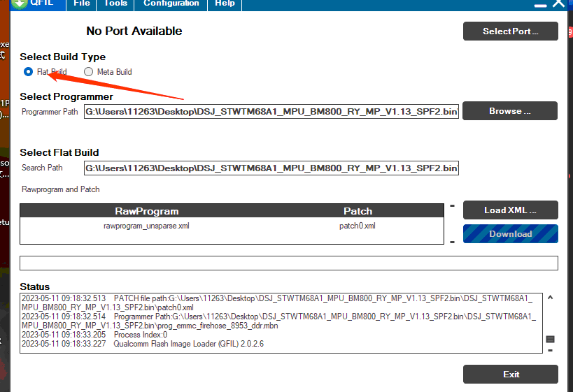Viewport: 573px width, 392px height.
Task: Exit the QFIL application
Action: 510,375
